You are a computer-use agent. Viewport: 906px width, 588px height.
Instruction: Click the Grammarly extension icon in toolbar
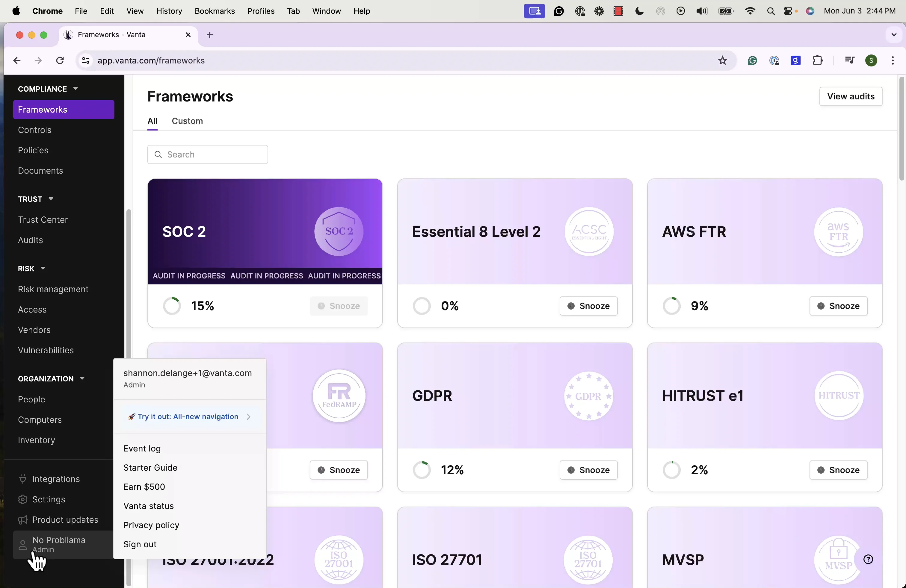(752, 60)
